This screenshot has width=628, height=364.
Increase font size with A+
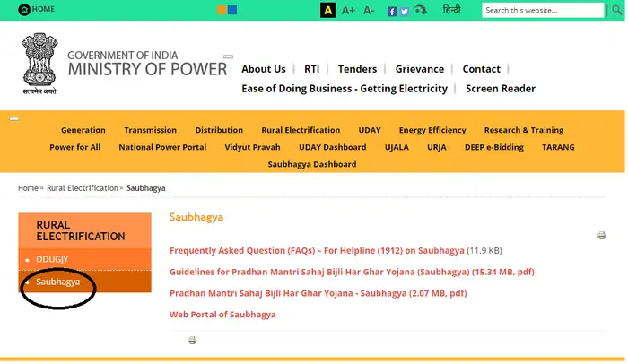(348, 10)
